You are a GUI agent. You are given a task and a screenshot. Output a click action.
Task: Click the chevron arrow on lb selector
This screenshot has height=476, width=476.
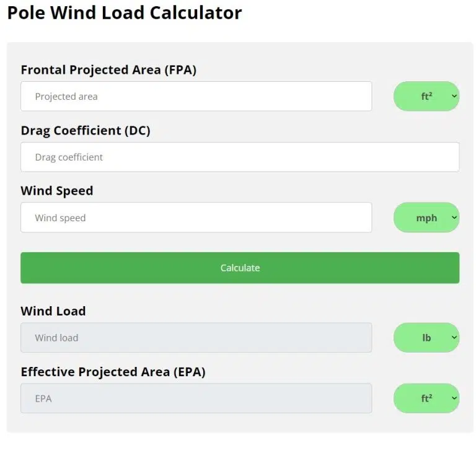pos(454,338)
